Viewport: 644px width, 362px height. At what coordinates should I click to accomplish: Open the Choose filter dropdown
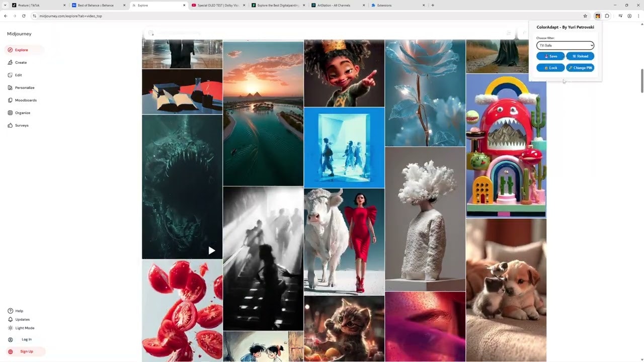click(565, 45)
